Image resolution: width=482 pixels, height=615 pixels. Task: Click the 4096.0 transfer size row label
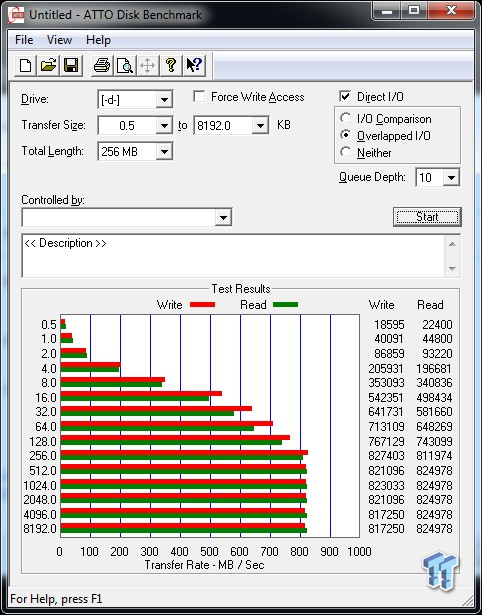[x=40, y=514]
